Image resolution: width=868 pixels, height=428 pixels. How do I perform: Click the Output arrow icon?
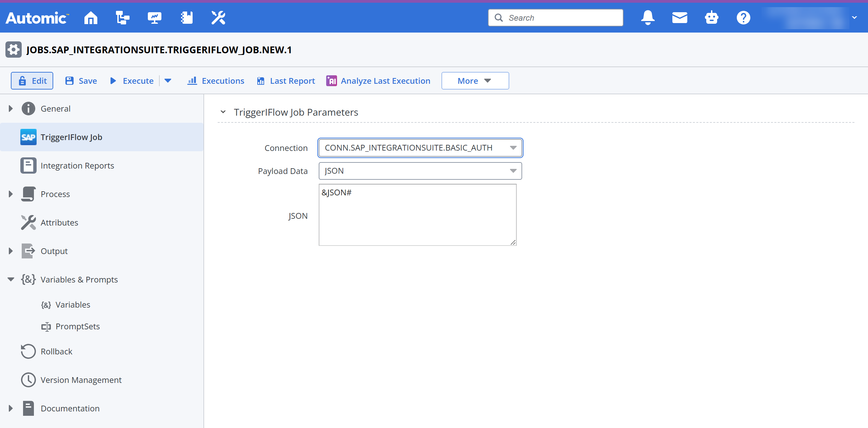[x=28, y=251]
